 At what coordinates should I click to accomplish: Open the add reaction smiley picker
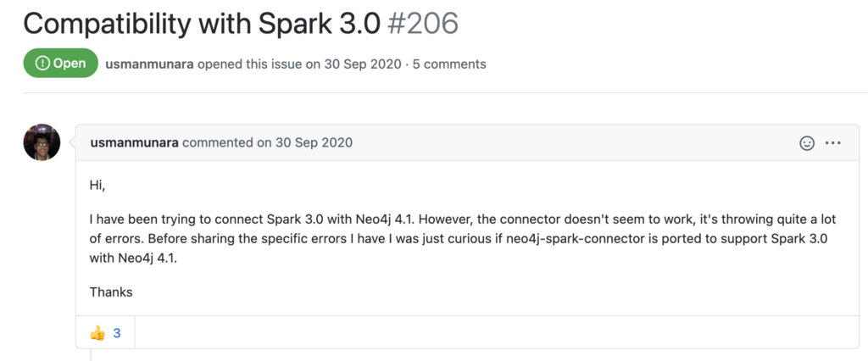807,143
